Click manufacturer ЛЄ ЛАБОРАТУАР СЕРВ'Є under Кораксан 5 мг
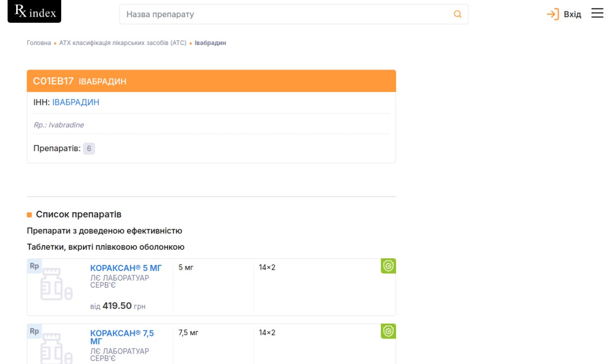The height and width of the screenshot is (364, 607). coord(120,282)
